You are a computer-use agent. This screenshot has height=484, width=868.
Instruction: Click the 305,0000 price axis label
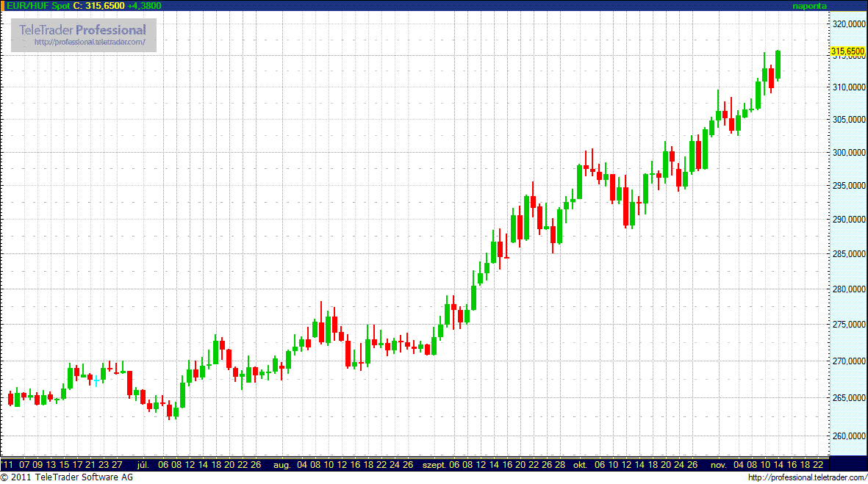[x=849, y=120]
